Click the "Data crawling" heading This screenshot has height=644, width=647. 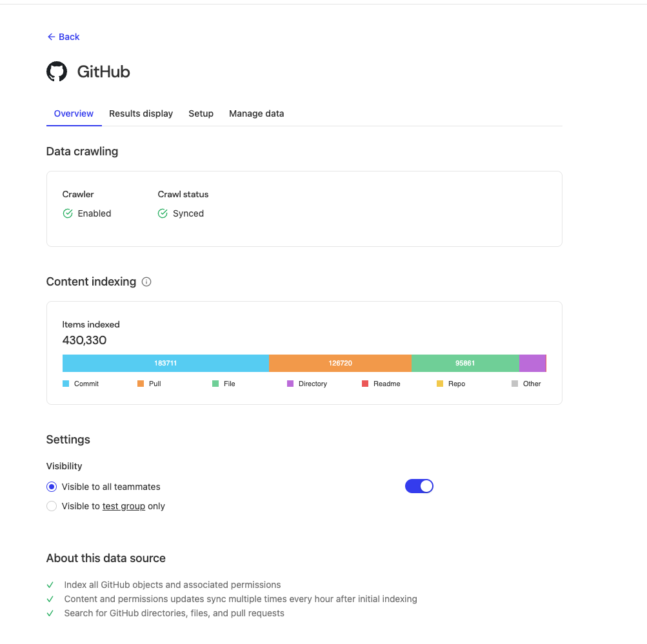point(82,151)
